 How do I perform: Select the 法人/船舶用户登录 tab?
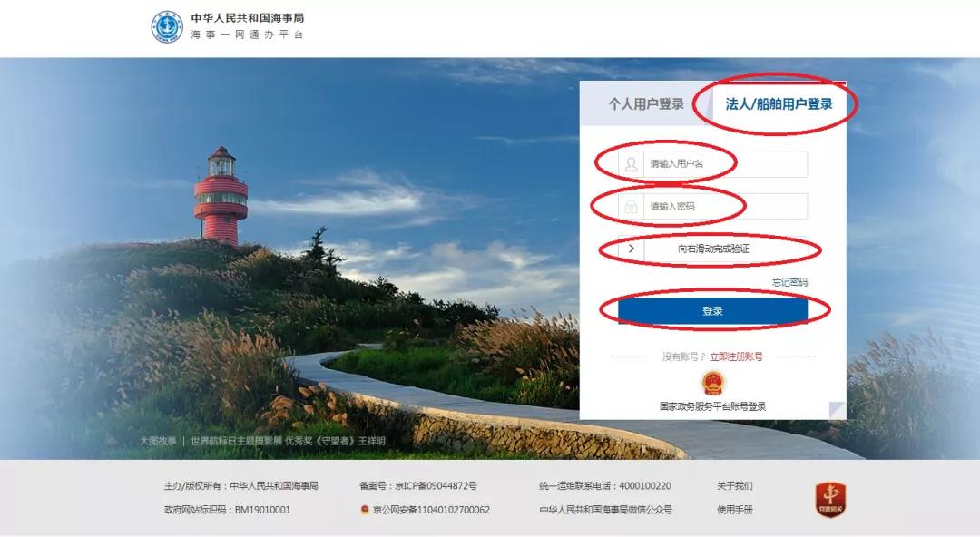click(779, 103)
